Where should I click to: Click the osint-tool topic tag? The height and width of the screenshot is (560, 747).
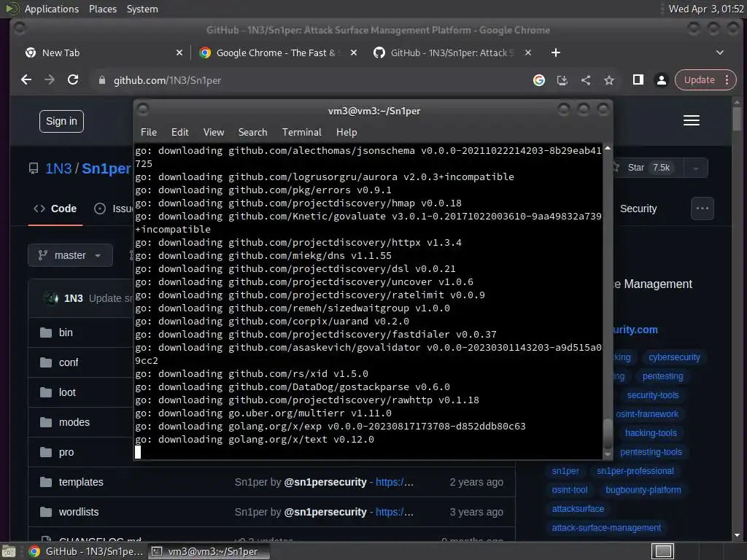(x=569, y=490)
